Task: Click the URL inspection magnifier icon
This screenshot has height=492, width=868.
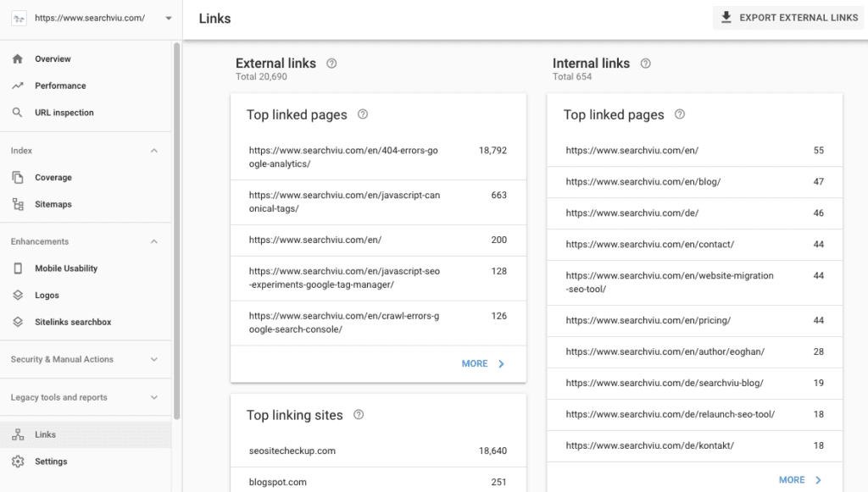Action: [17, 112]
